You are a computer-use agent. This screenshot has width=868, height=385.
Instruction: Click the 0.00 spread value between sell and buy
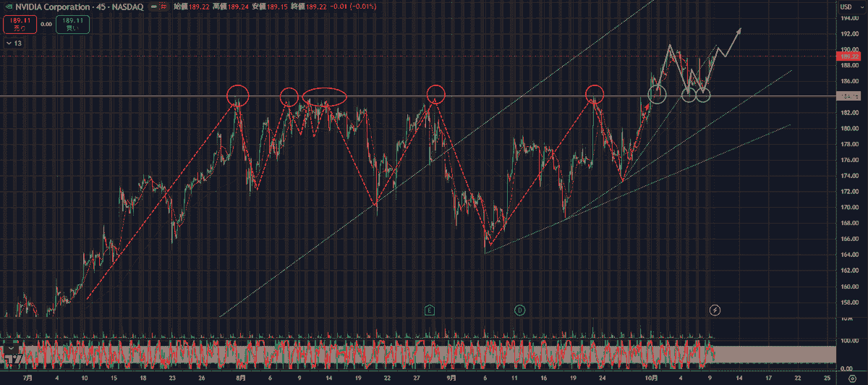46,24
